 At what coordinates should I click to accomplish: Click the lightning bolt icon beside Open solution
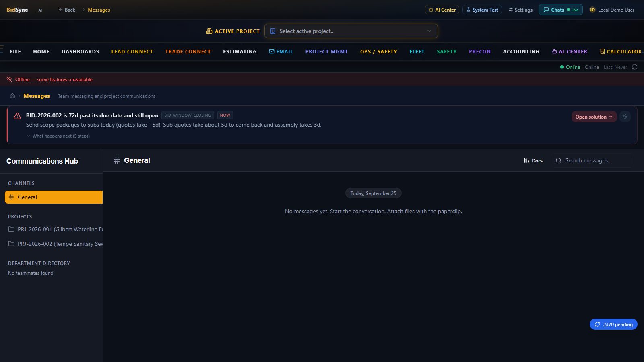625,117
